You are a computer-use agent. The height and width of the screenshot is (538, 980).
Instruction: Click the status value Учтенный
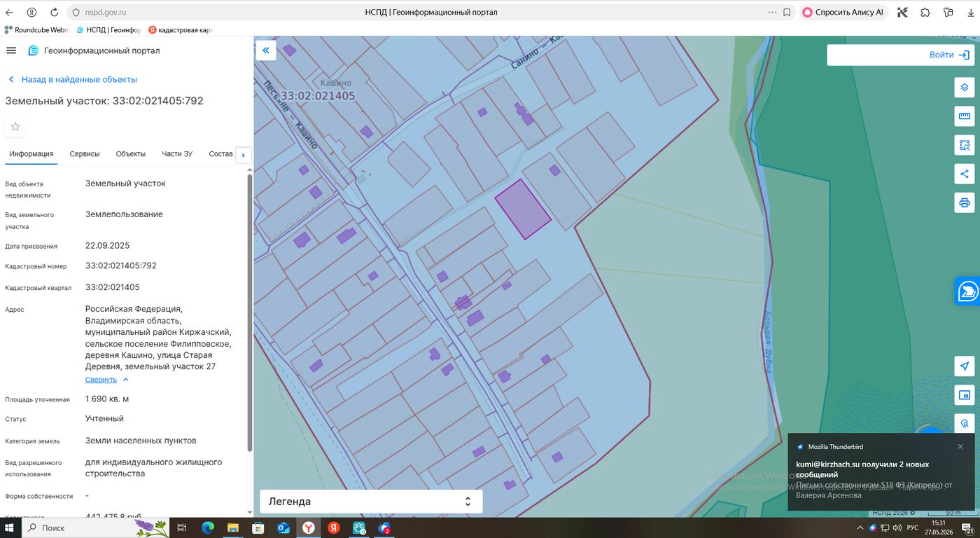[104, 419]
